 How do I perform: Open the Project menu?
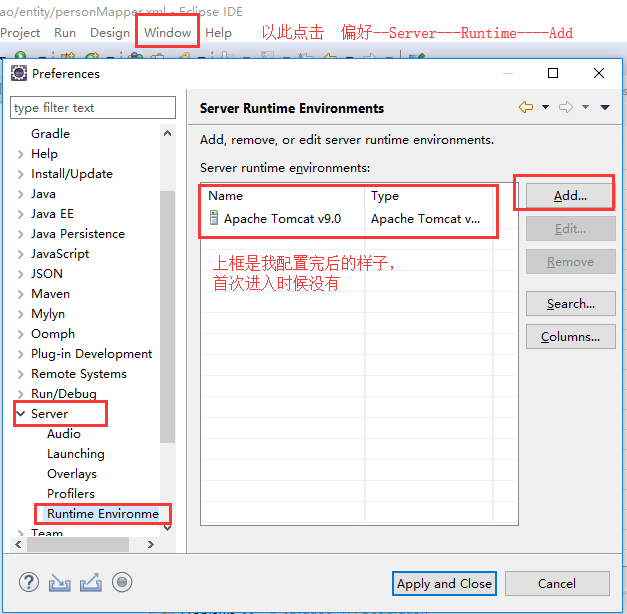click(x=20, y=33)
